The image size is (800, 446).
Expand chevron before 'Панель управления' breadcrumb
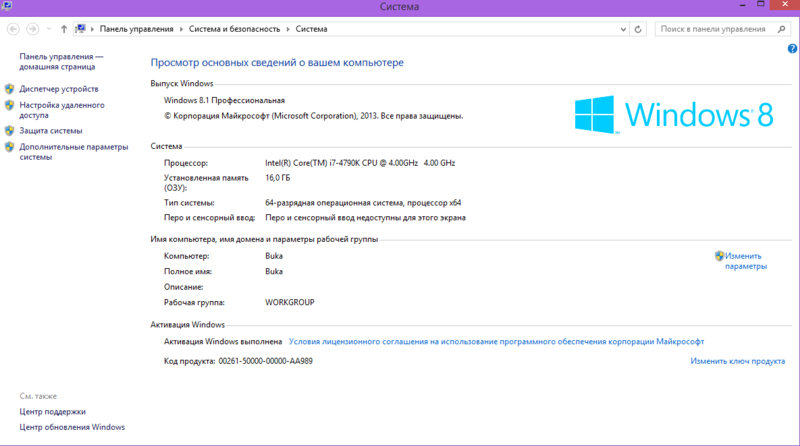point(92,29)
